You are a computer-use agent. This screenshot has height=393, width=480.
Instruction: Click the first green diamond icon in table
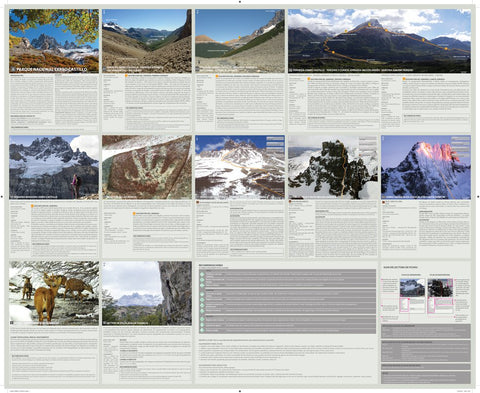coord(202,275)
